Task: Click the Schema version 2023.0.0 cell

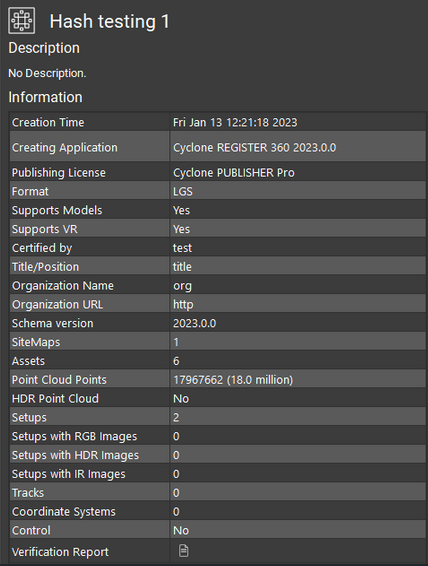Action: click(x=298, y=323)
